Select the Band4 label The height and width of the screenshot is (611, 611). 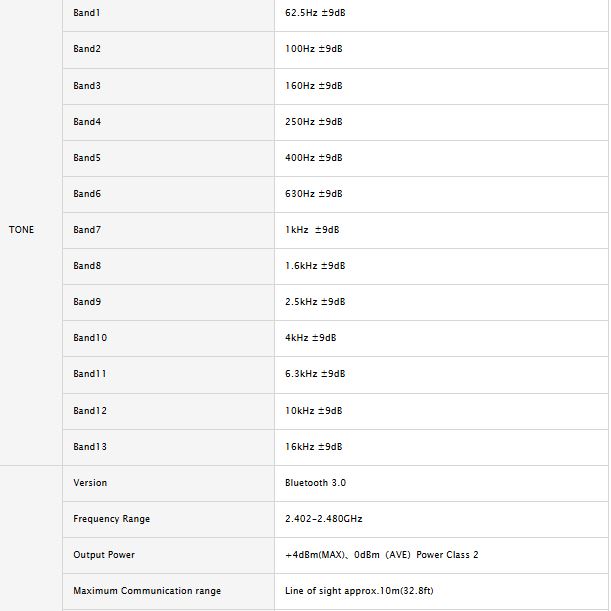[x=87, y=122]
